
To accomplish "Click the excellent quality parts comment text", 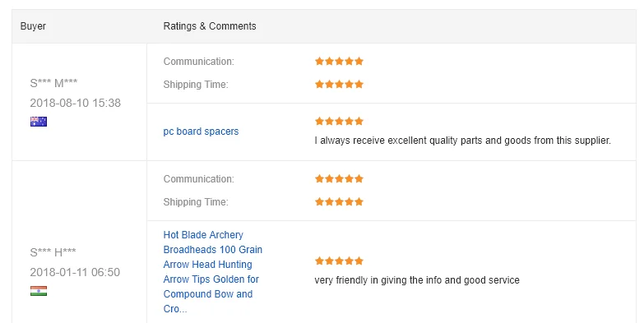I will [x=462, y=141].
